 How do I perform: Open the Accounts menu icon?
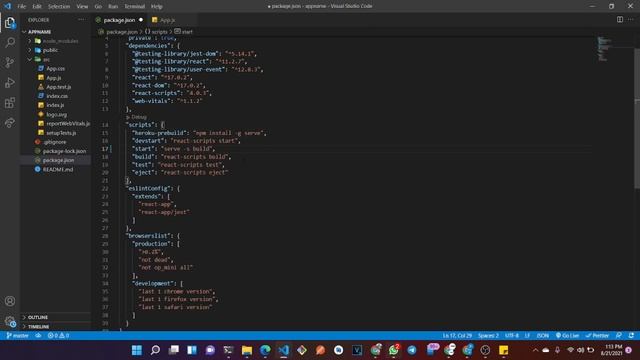coord(10,301)
